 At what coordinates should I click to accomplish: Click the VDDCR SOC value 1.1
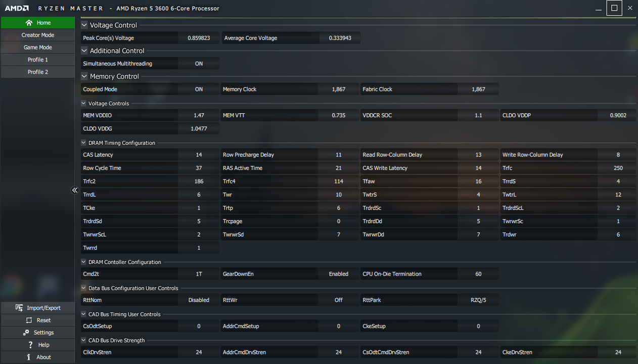[478, 115]
